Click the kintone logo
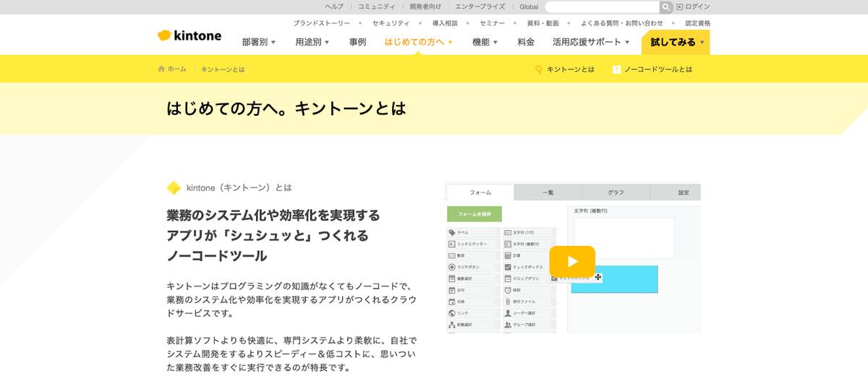868x379 pixels. (190, 35)
